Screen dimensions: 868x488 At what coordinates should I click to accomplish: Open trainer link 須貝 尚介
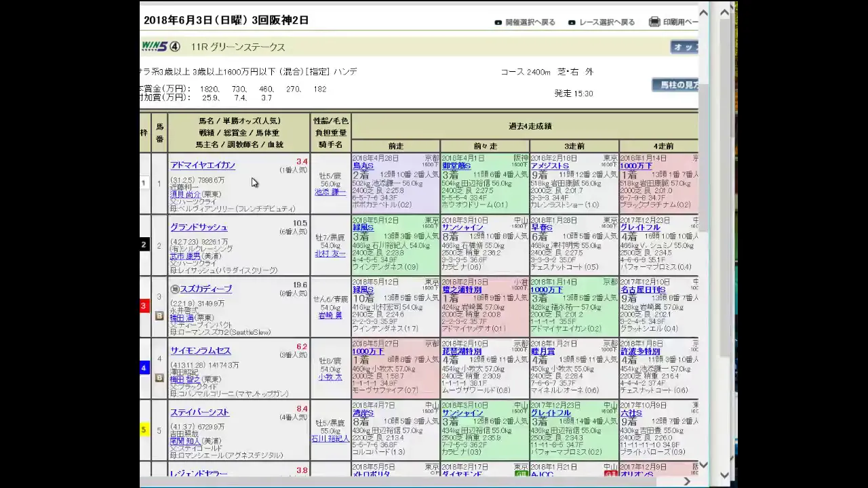tap(185, 195)
